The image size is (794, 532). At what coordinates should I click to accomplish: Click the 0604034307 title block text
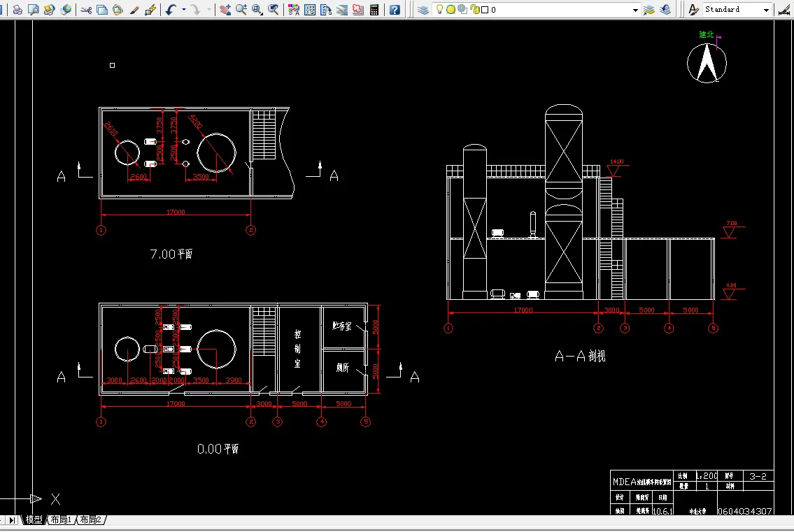click(744, 511)
